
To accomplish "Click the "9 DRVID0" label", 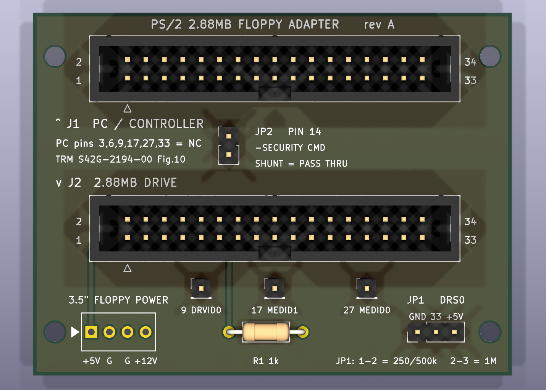I will pos(201,310).
